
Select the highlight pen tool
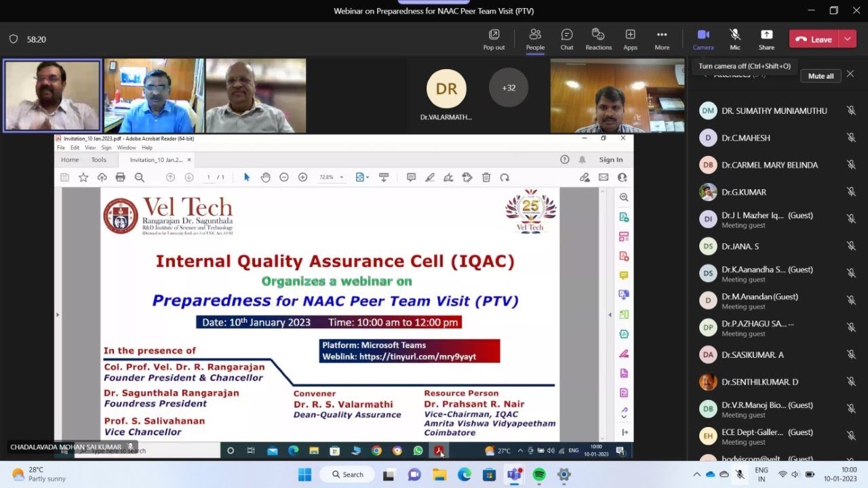[430, 177]
